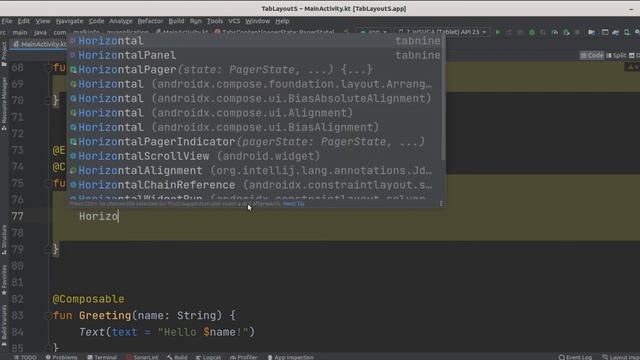Switch editor to Code view
The width and height of the screenshot is (640, 360).
click(x=592, y=55)
